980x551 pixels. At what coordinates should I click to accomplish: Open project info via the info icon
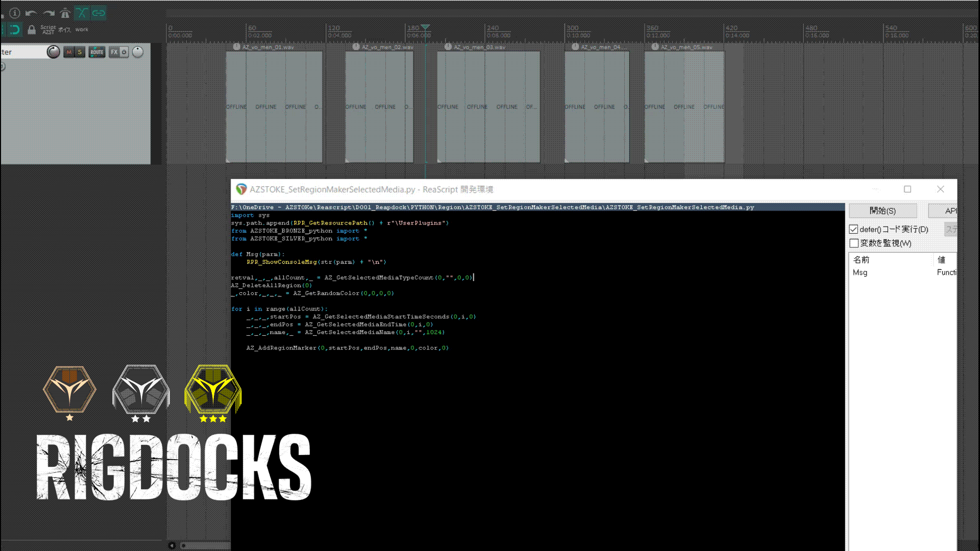15,13
